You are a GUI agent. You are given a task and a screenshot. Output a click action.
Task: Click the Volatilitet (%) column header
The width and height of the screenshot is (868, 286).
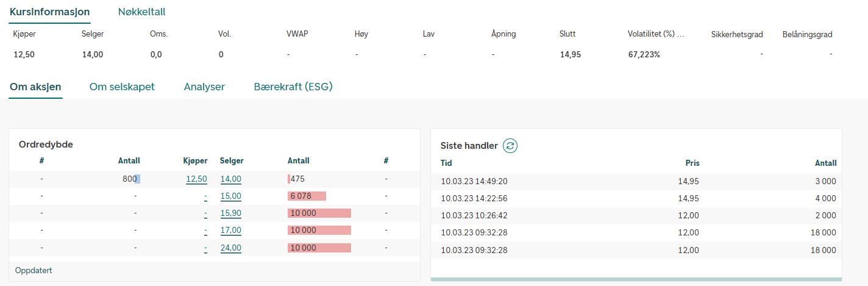click(656, 34)
